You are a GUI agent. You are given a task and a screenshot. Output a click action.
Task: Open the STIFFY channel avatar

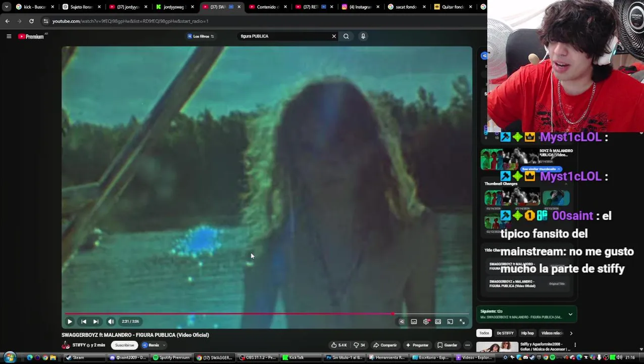(x=66, y=345)
